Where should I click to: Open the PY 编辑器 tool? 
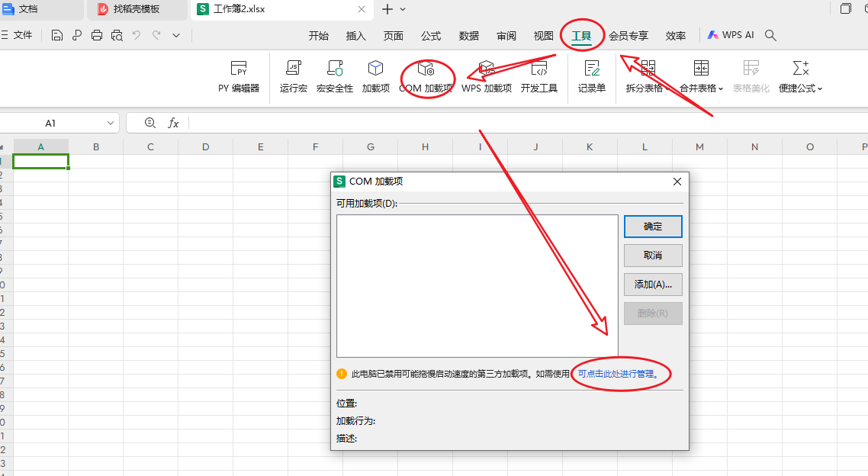tap(239, 77)
